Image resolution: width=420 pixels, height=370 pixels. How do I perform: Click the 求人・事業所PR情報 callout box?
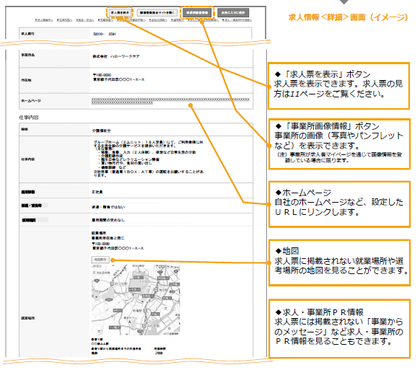click(339, 329)
